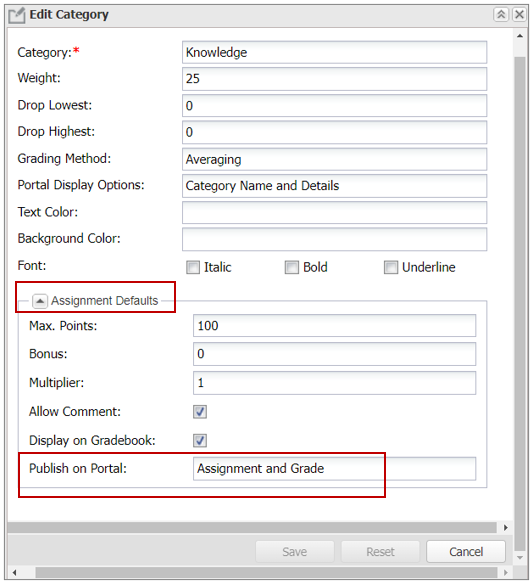Enable the Underline font checkbox
The height and width of the screenshot is (582, 530).
390,268
